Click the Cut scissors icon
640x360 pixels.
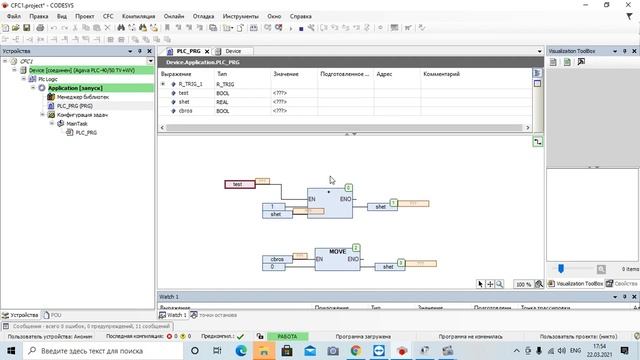pos(75,28)
